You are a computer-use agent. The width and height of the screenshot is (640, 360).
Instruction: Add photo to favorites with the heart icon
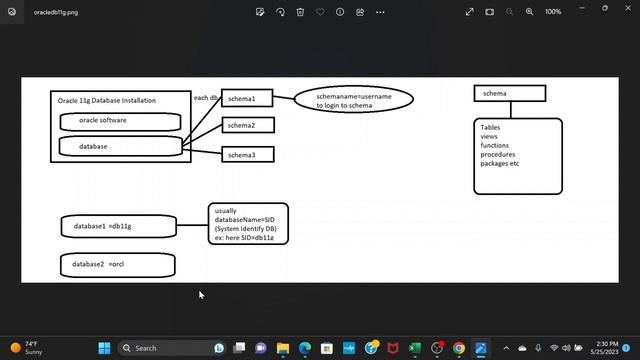click(320, 12)
